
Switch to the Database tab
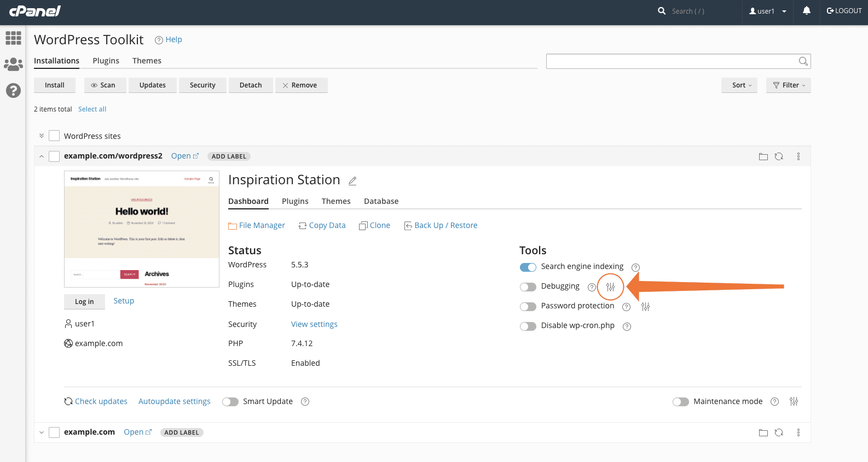(x=381, y=201)
